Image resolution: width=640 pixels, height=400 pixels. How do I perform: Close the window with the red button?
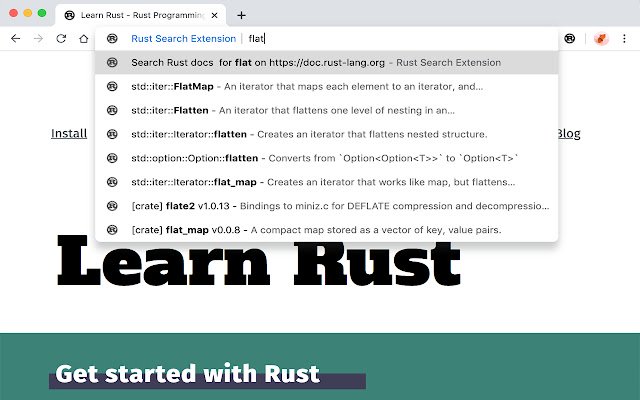coord(13,13)
